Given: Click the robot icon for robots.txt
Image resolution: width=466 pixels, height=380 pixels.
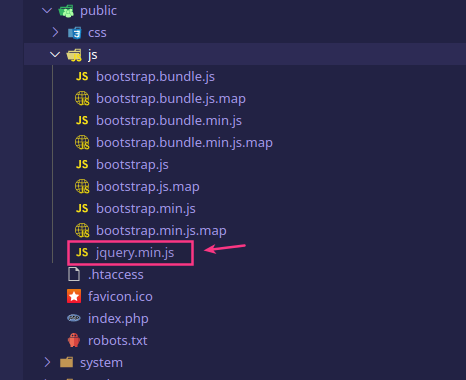Looking at the screenshot, I should tap(74, 340).
